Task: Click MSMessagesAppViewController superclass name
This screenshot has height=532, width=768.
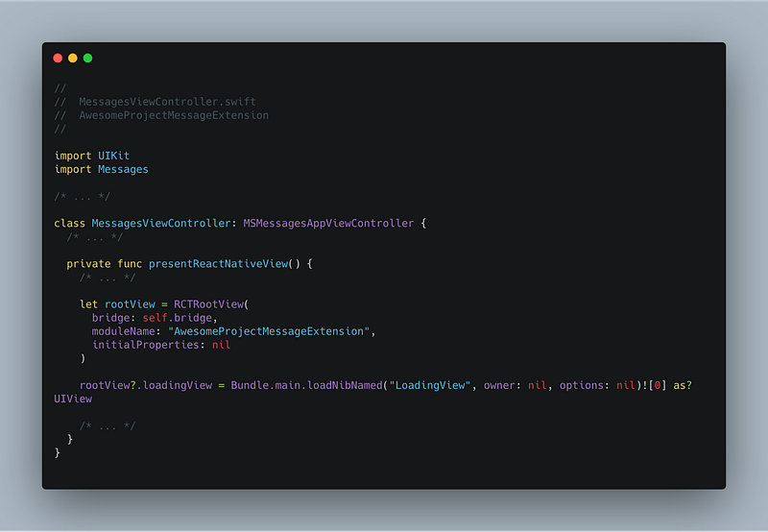Action: [328, 224]
